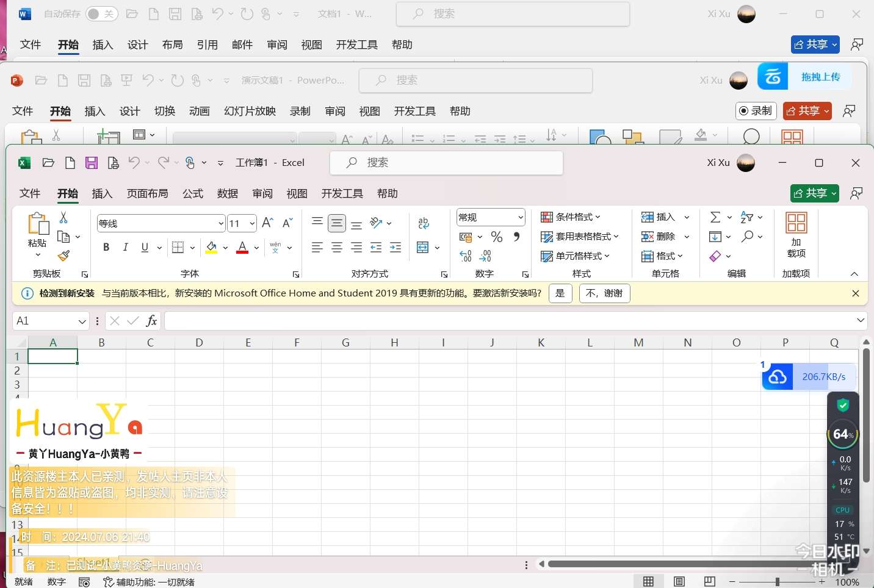This screenshot has height=588, width=874.
Task: Apply yellow fill color in Excel
Action: pyautogui.click(x=212, y=247)
